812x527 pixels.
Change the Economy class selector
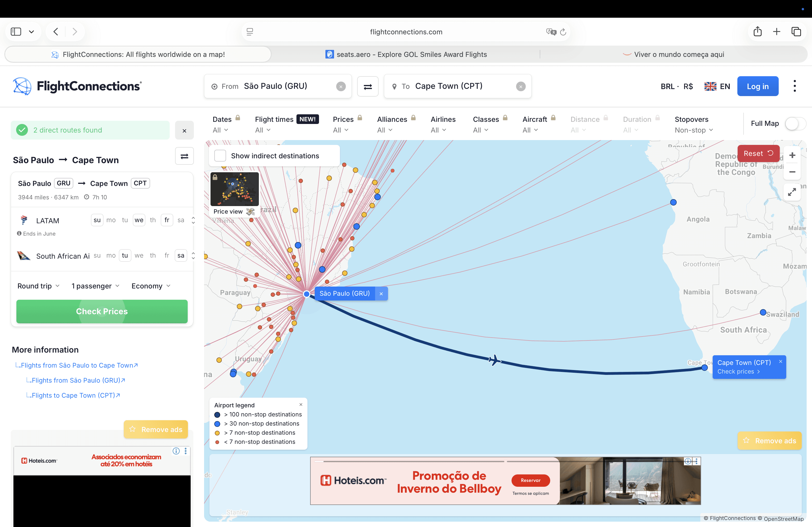151,286
